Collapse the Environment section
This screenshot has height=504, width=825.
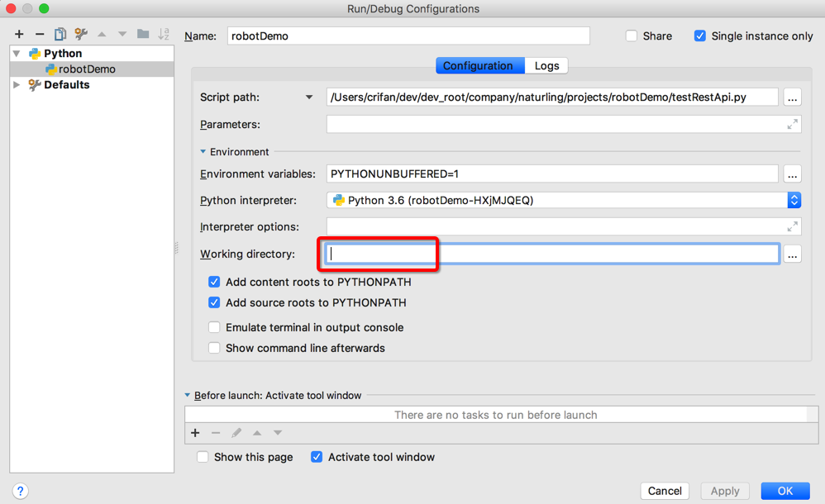[x=203, y=151]
